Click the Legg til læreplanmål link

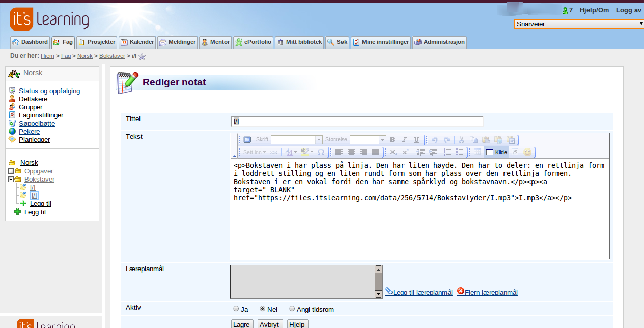click(x=422, y=292)
